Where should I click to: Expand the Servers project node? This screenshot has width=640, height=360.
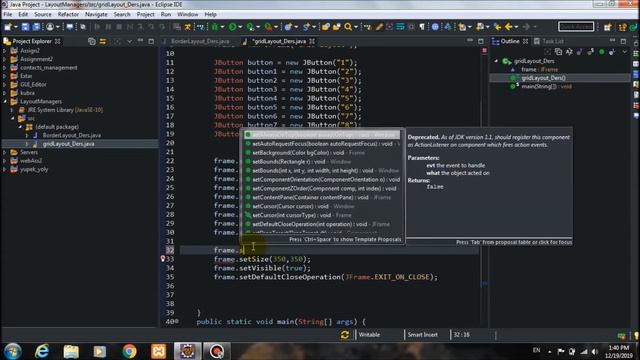pos(5,152)
